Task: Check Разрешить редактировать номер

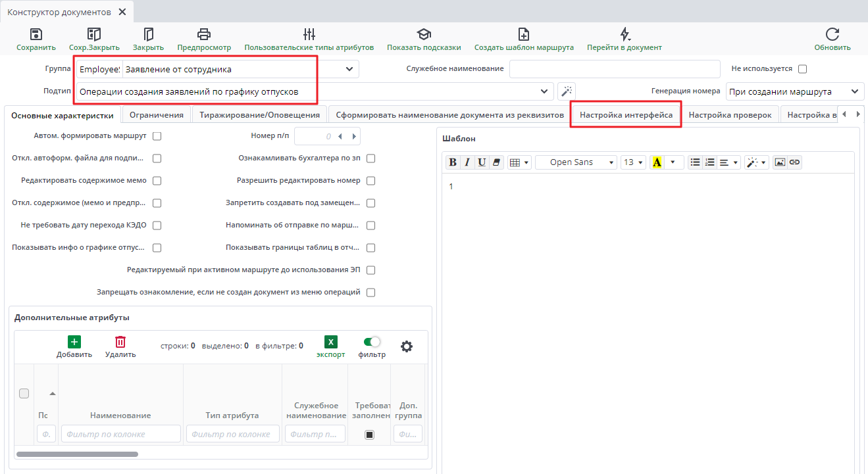Action: pos(370,181)
